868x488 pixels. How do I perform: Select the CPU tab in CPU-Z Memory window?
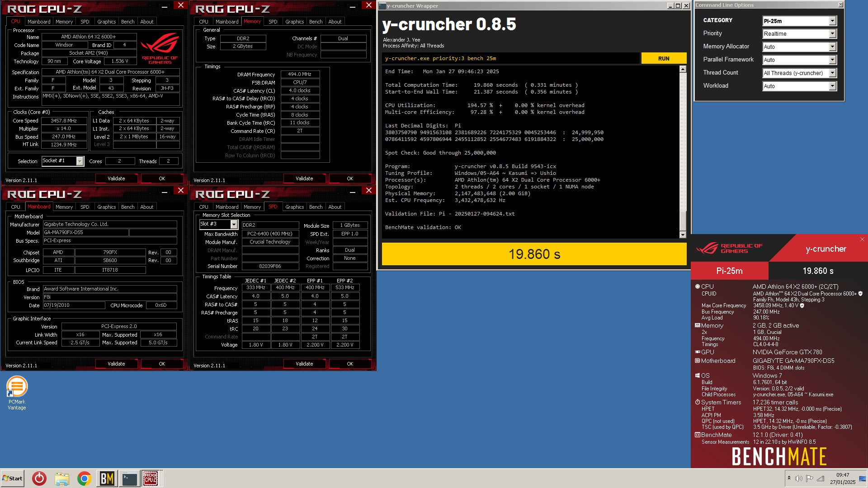[x=204, y=22]
